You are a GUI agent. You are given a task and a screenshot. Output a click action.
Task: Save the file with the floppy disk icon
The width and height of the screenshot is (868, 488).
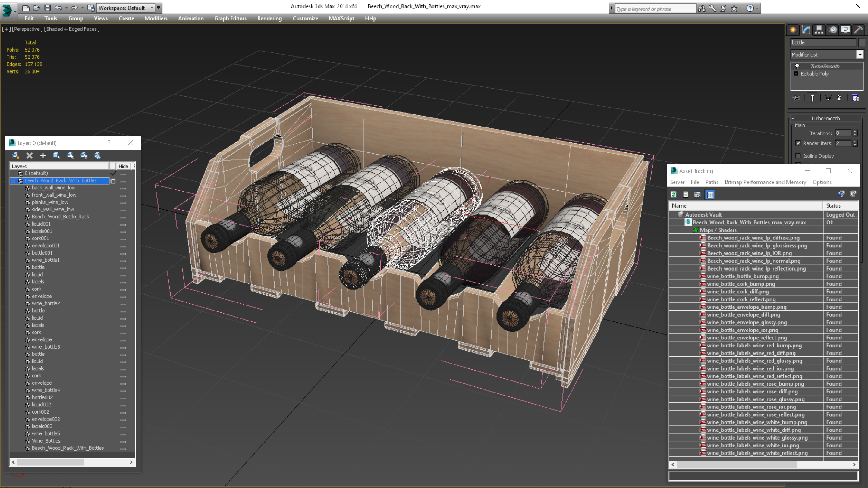point(48,8)
